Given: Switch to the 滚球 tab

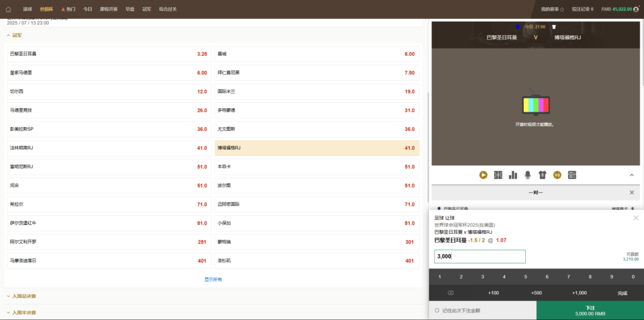Looking at the screenshot, I should point(27,9).
